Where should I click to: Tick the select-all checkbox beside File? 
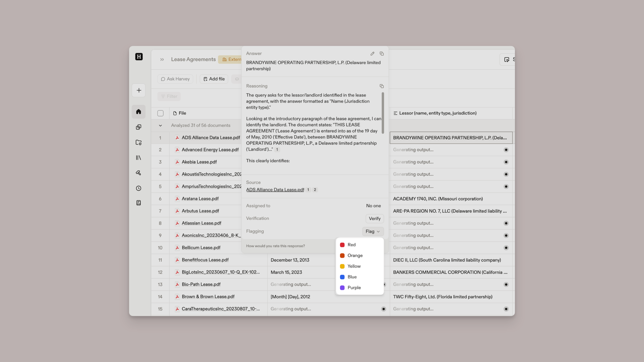(160, 113)
